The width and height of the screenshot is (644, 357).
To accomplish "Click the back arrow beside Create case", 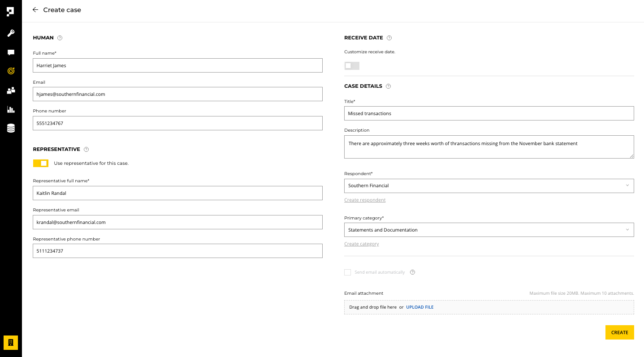I will click(x=35, y=10).
